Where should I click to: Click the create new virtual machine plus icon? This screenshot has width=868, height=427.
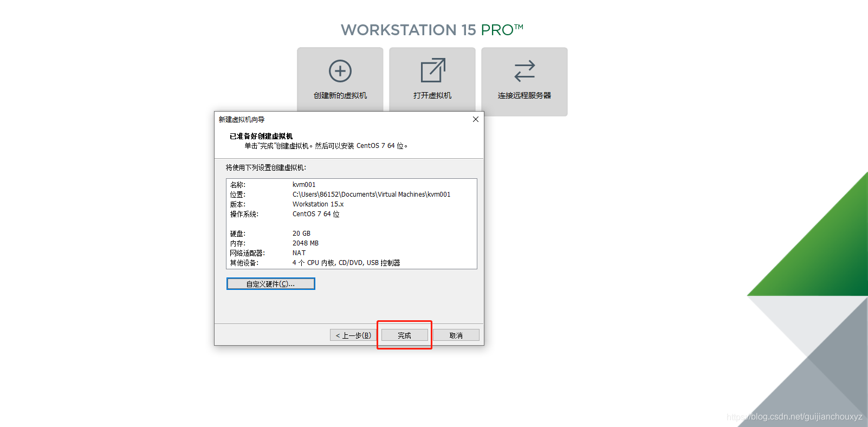340,71
